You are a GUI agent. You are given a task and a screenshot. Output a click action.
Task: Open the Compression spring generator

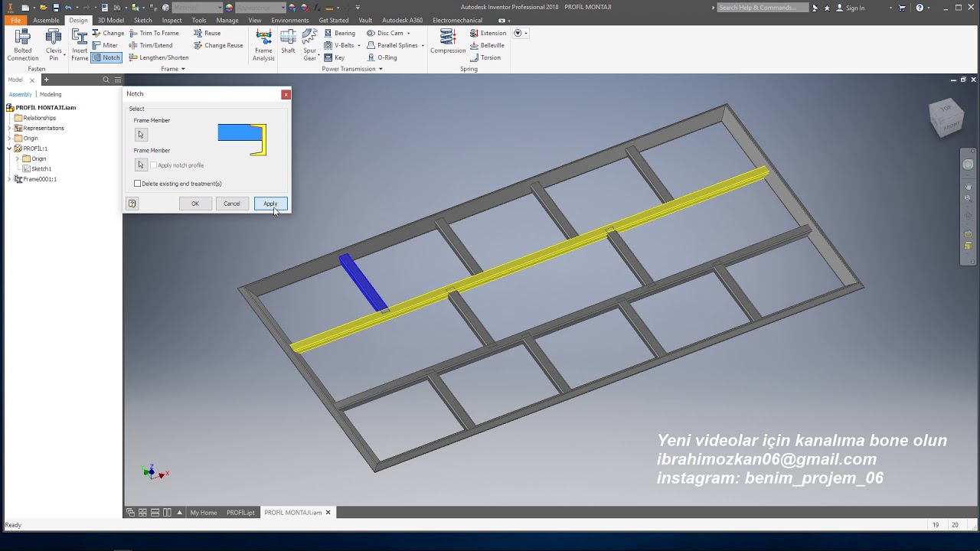(x=448, y=42)
